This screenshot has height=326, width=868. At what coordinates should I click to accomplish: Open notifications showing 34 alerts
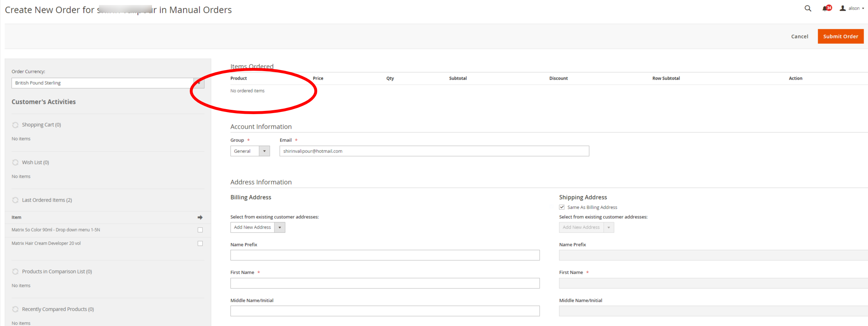click(x=826, y=8)
